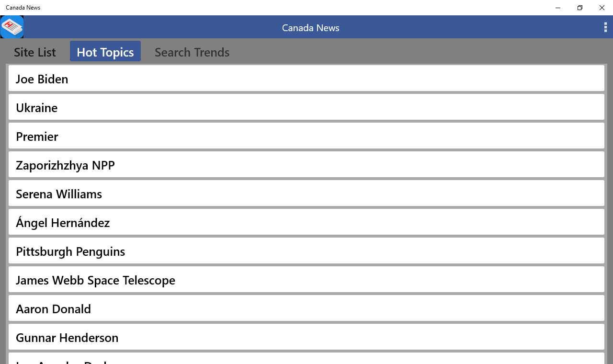The image size is (613, 364).
Task: View the Serena Williams topic
Action: pyautogui.click(x=306, y=193)
